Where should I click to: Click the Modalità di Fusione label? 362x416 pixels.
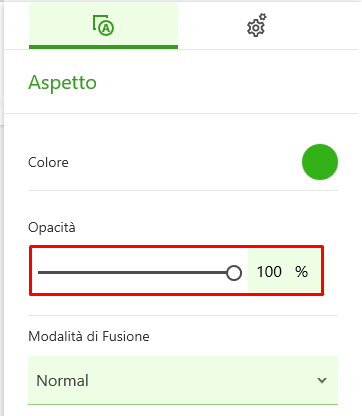pos(89,336)
